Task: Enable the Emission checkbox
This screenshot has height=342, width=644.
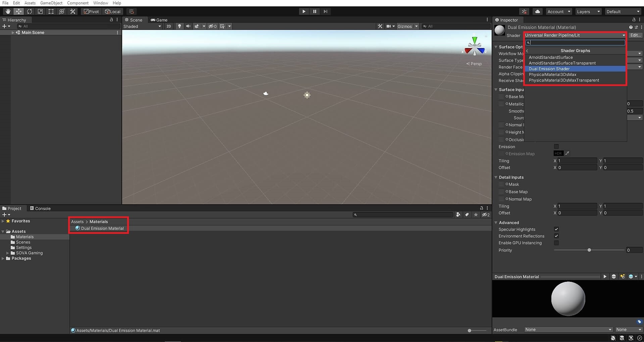Action: point(556,146)
